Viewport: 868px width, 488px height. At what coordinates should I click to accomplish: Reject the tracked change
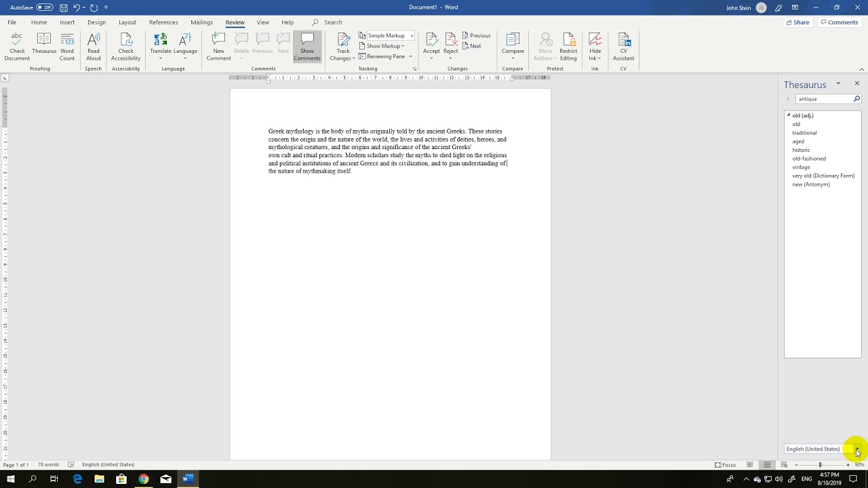click(450, 46)
